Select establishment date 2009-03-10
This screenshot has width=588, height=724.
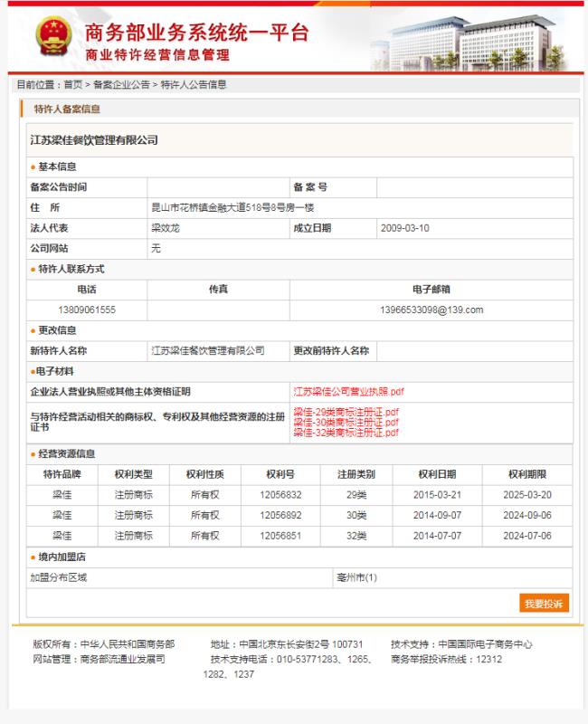point(404,228)
